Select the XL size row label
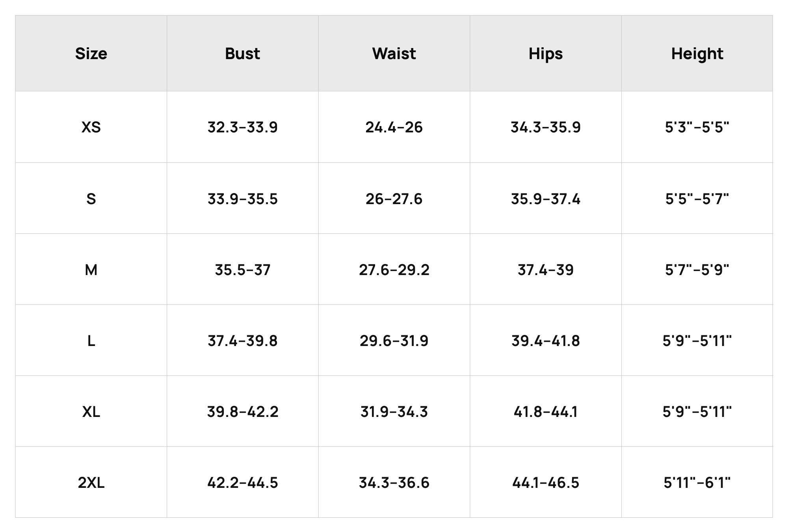788x532 pixels. 91,412
